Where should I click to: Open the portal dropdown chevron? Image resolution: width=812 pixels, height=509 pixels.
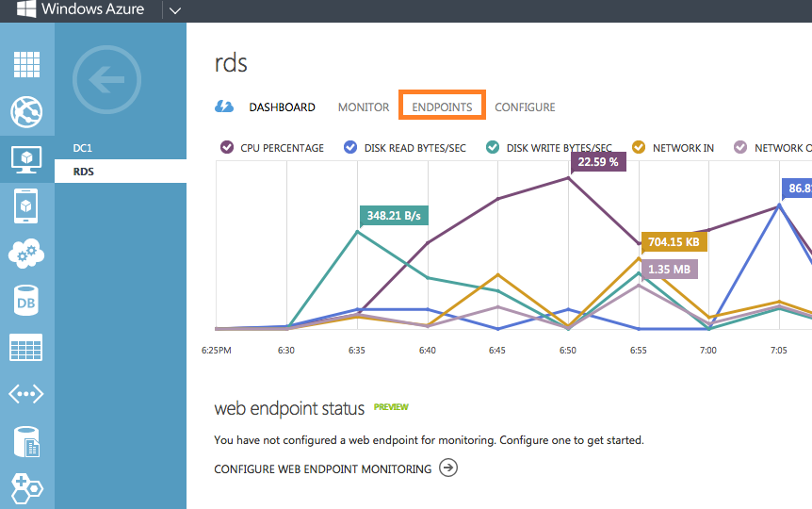tap(175, 10)
